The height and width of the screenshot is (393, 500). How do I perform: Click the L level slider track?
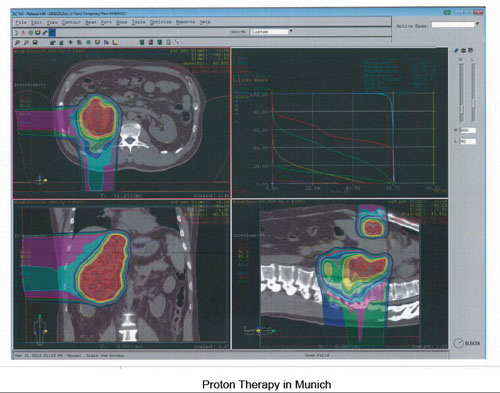pyautogui.click(x=473, y=93)
